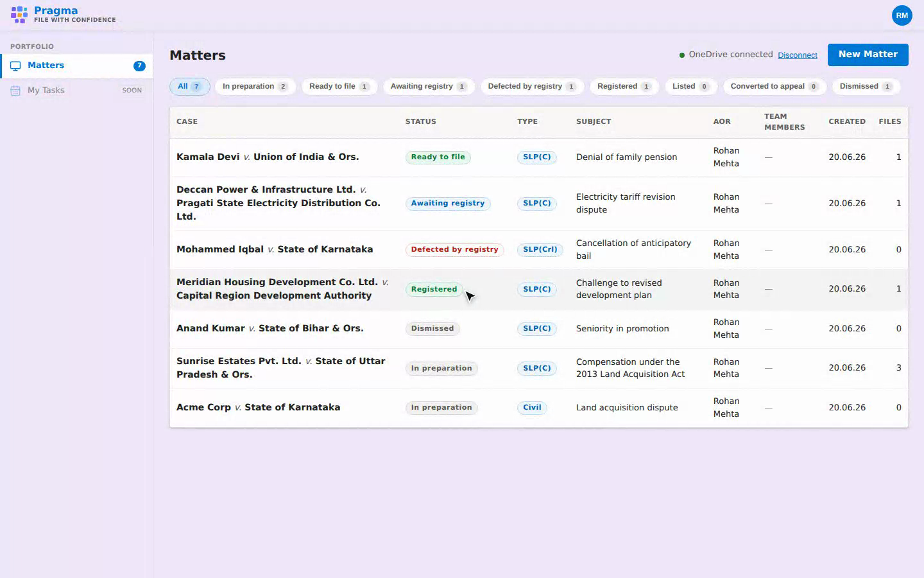Image resolution: width=924 pixels, height=578 pixels.
Task: Open the RM user avatar
Action: point(902,15)
